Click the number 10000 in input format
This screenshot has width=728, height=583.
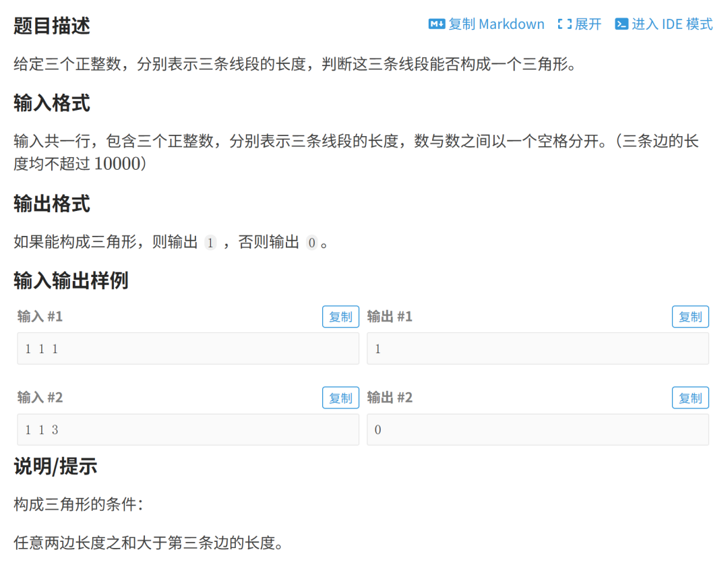coord(117,164)
